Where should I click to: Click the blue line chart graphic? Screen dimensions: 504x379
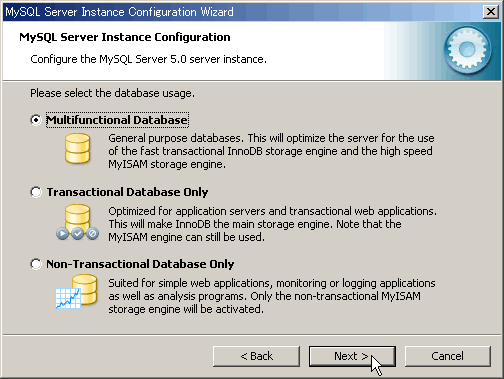click(x=68, y=299)
